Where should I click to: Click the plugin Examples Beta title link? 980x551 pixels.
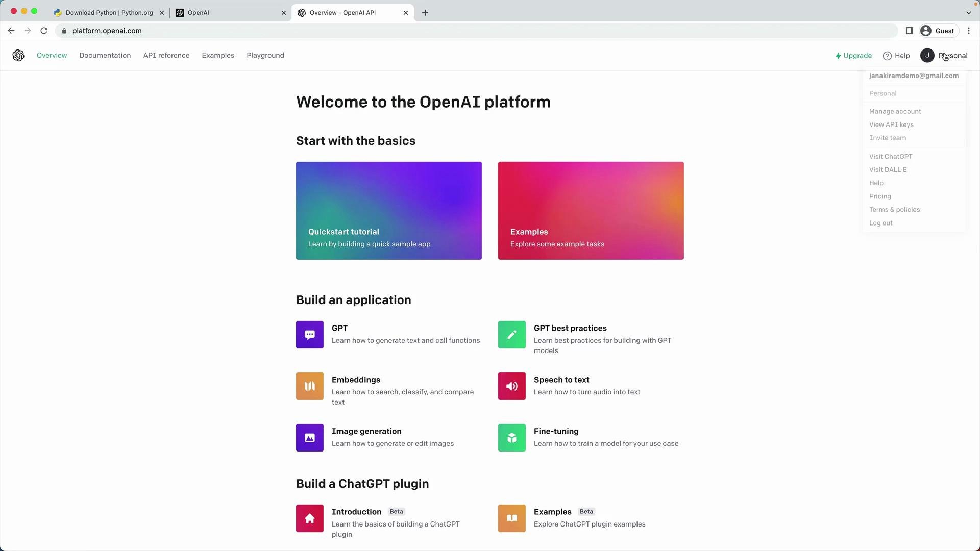552,512
